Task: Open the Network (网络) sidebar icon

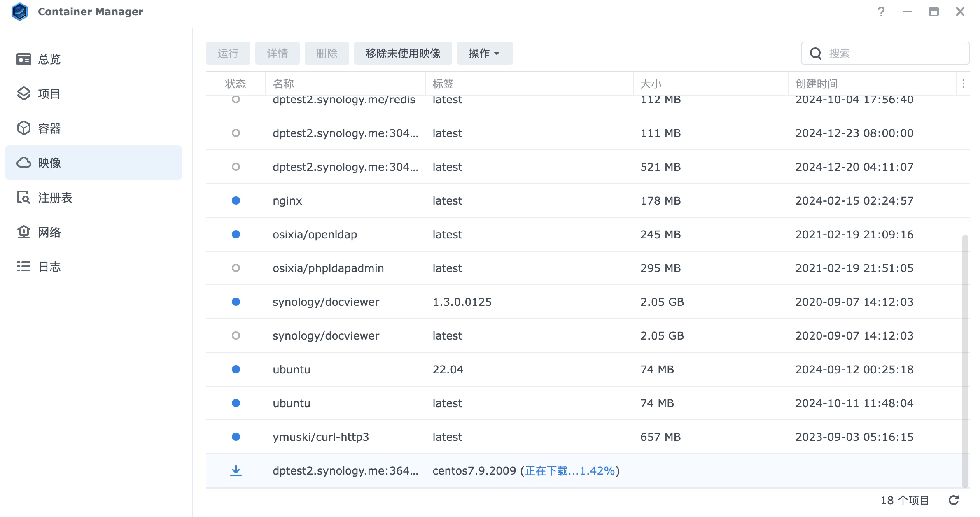Action: click(24, 232)
